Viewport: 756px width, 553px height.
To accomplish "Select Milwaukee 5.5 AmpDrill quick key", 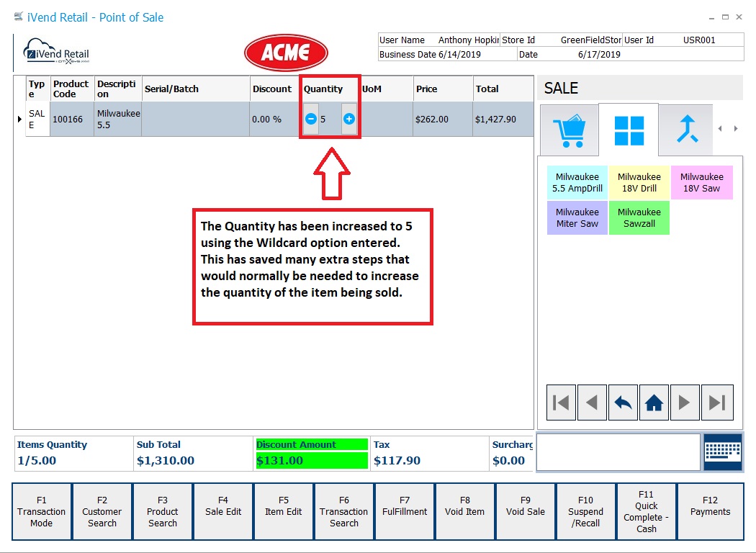I will 577,183.
